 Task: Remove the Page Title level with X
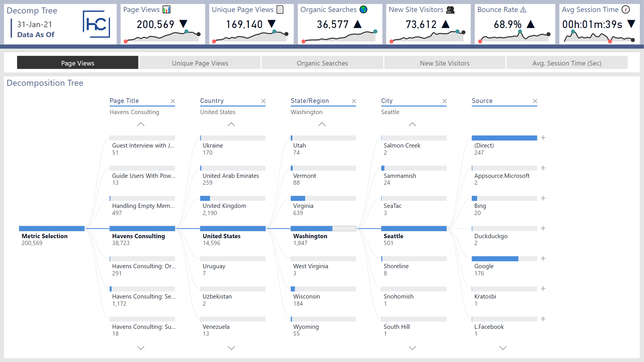click(173, 101)
